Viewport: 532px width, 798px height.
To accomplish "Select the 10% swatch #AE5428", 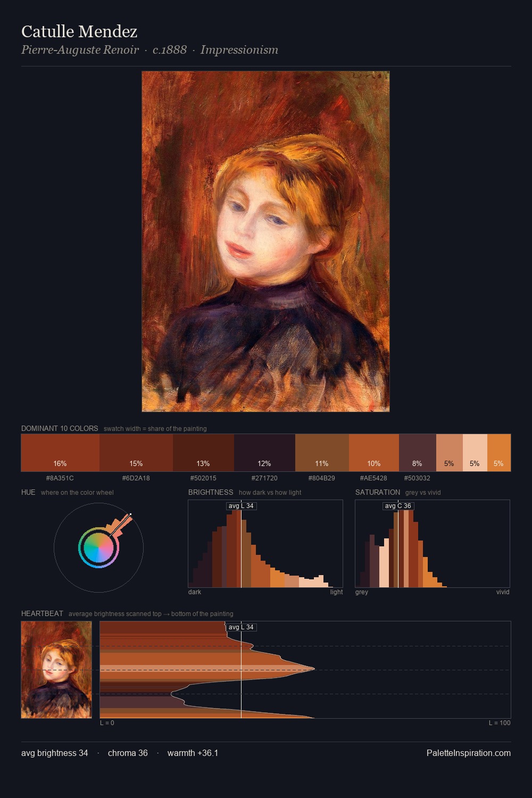I will [x=374, y=453].
